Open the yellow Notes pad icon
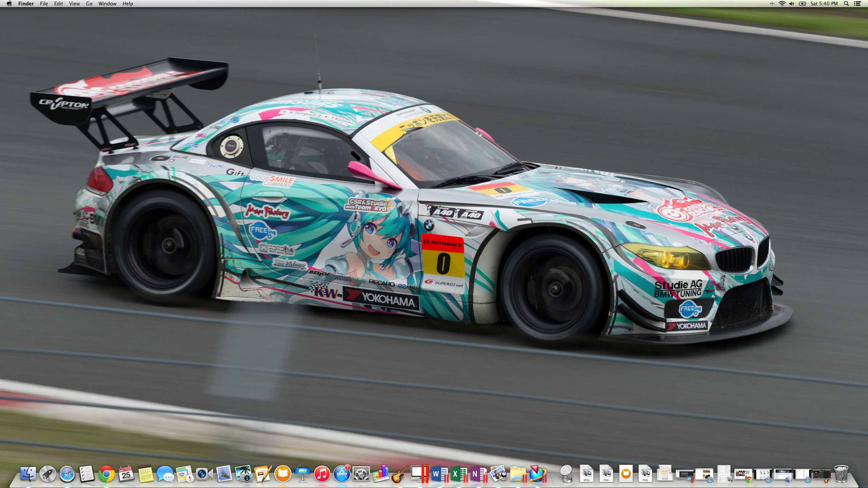 (146, 474)
